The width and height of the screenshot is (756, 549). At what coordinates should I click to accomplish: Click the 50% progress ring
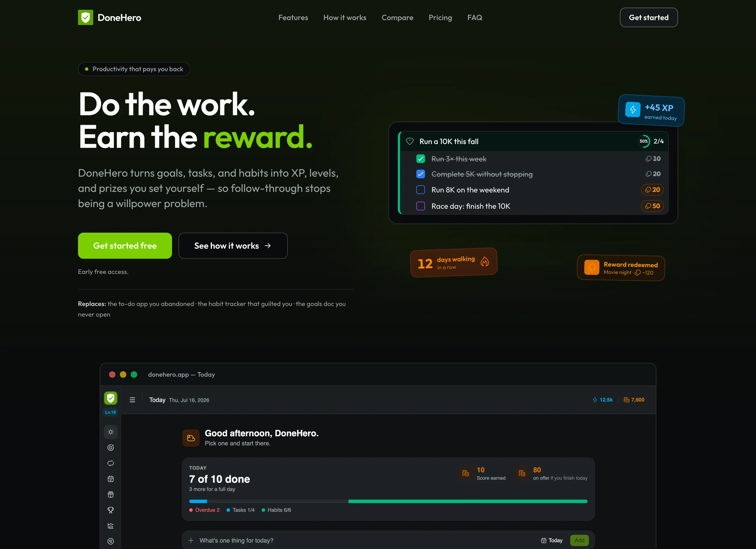pos(644,141)
